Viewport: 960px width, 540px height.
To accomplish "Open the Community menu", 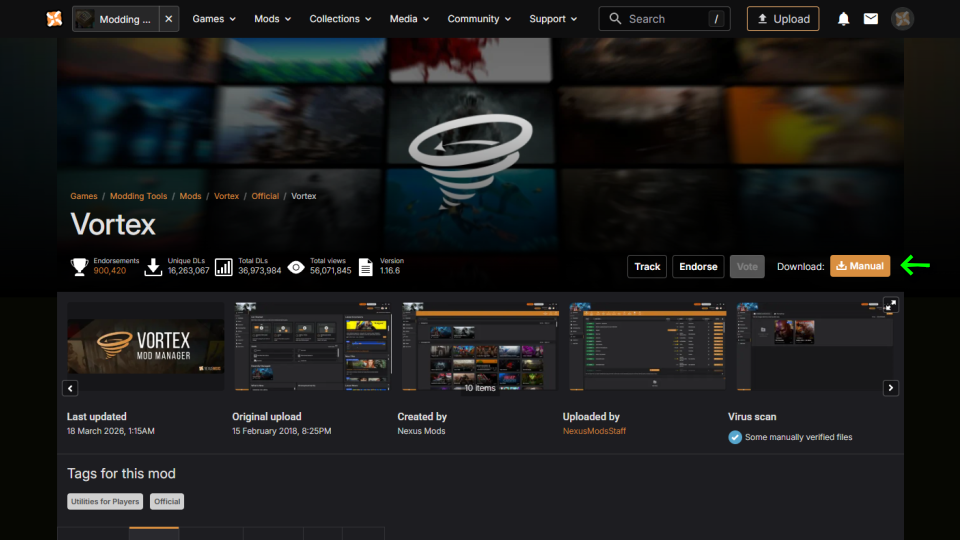I will (x=479, y=19).
